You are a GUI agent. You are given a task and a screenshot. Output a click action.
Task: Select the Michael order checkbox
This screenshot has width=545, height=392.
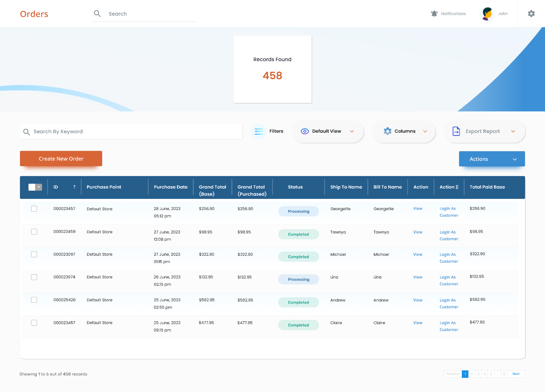(x=34, y=254)
